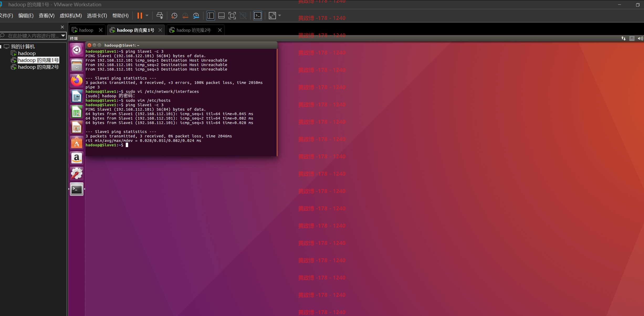Close the hadoop 的克隆2号 tab
This screenshot has width=644, height=316.
(220, 30)
